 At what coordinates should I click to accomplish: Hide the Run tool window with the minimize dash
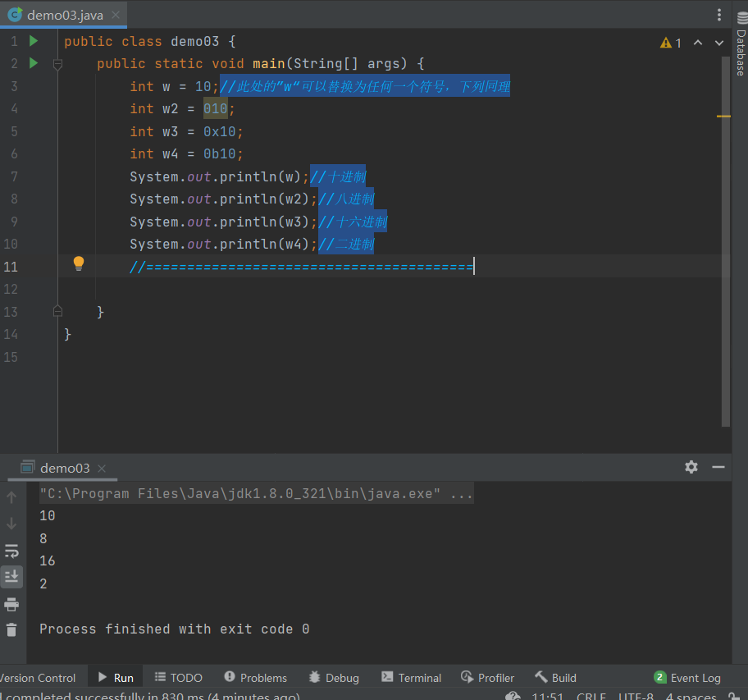(x=718, y=467)
